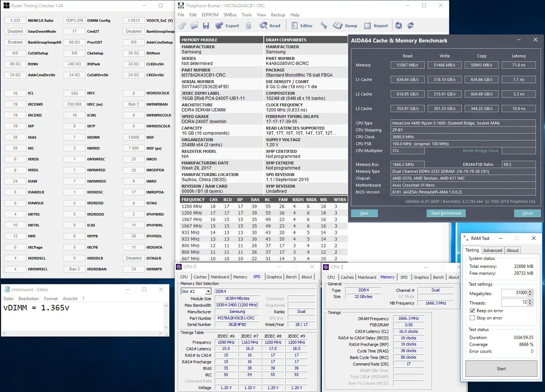
Task: Click the Report toolbar button
Action: [x=376, y=25]
